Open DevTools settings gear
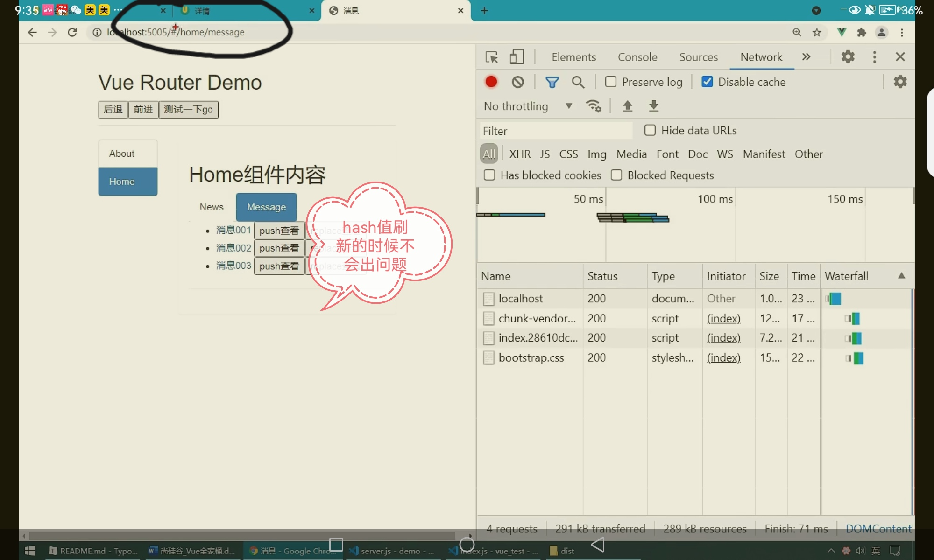 [848, 57]
